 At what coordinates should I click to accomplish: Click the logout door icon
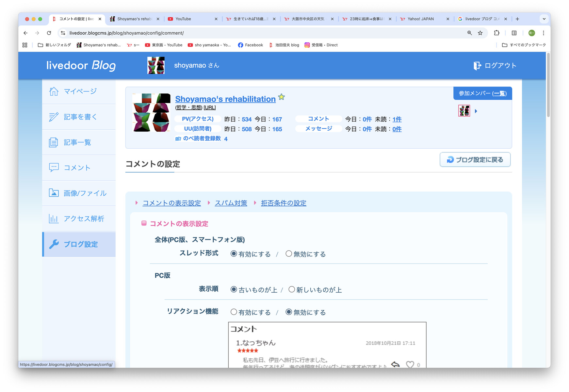pos(477,66)
